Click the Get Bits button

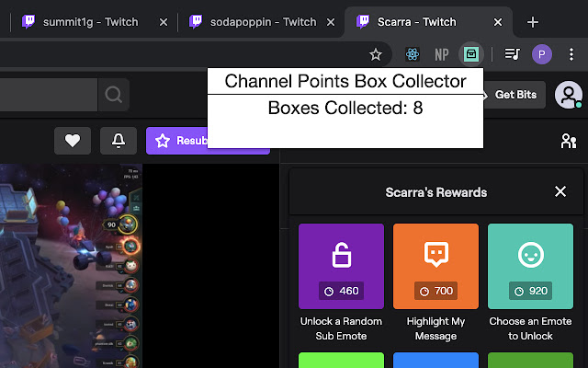(x=515, y=95)
